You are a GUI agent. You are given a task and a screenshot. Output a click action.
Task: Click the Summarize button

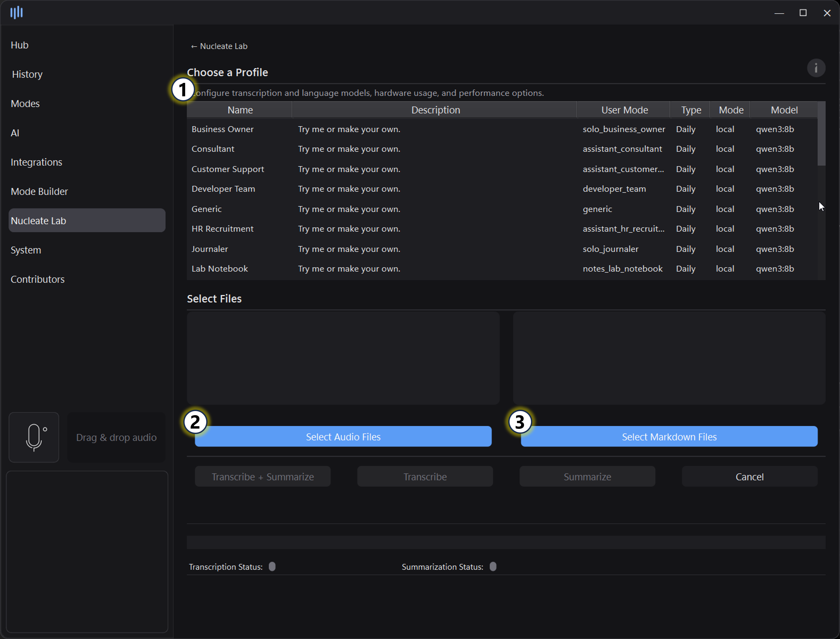pos(587,477)
